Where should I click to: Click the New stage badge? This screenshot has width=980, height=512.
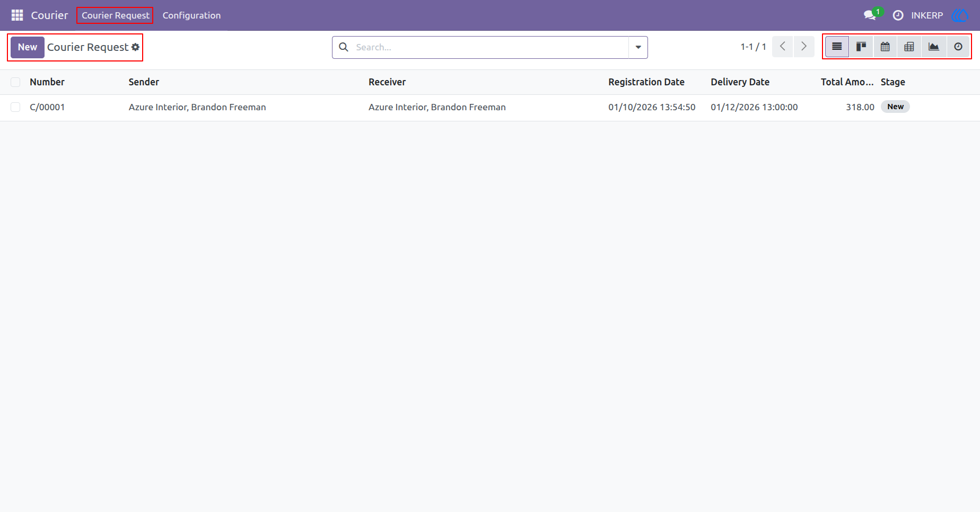(895, 107)
